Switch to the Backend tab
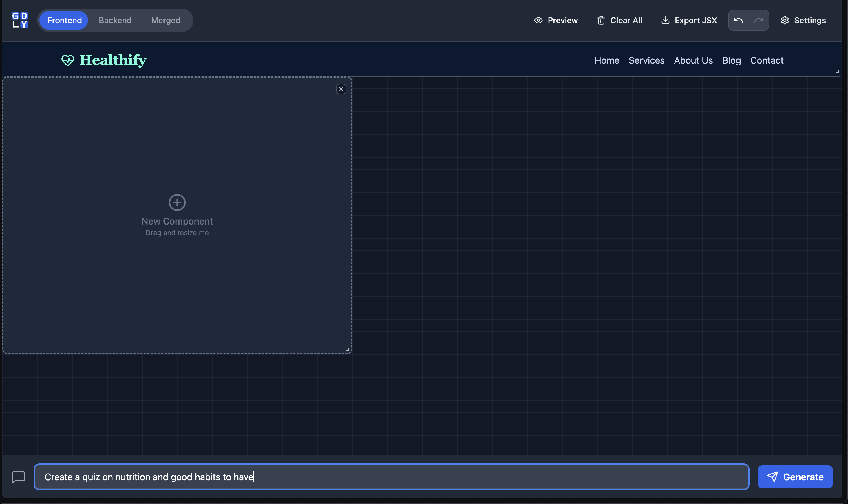The width and height of the screenshot is (848, 504). [x=115, y=20]
